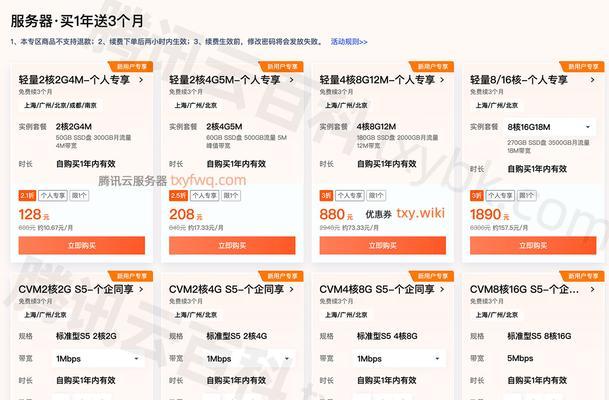Click 新用户专享 badge on CVM8核16G S5 card

pos(583,276)
